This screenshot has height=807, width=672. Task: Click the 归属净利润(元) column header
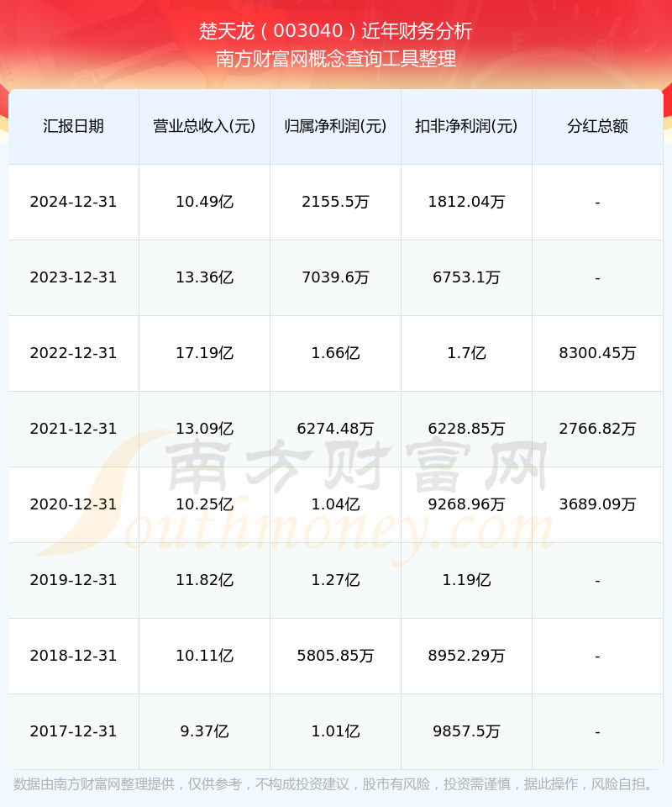[336, 126]
